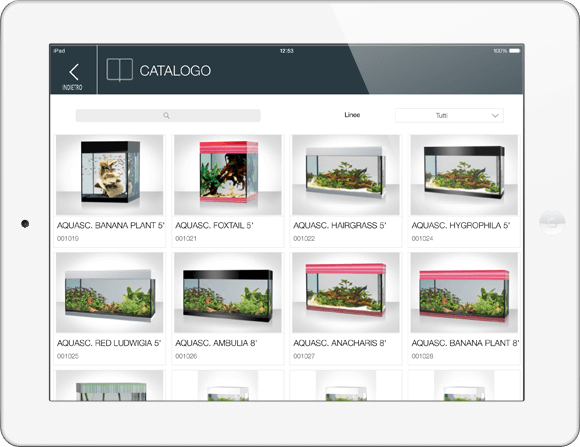Click the magnifier icon in search bar

coord(166,115)
